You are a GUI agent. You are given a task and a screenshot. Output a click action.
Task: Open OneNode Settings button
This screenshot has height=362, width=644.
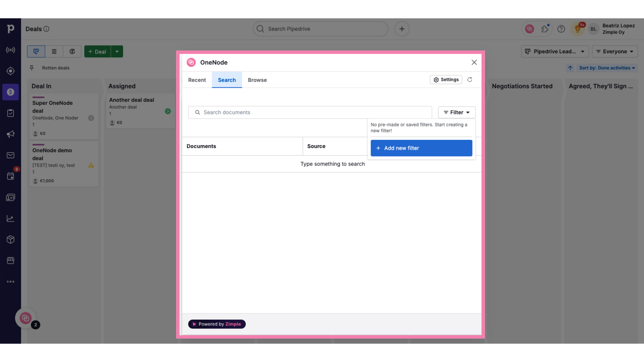tap(446, 79)
